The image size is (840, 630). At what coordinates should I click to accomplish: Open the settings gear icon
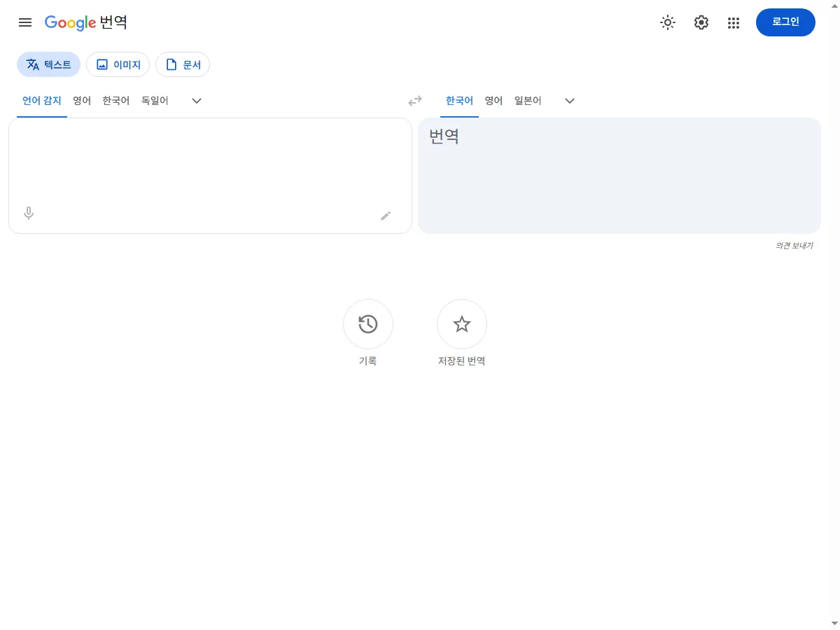(x=701, y=22)
